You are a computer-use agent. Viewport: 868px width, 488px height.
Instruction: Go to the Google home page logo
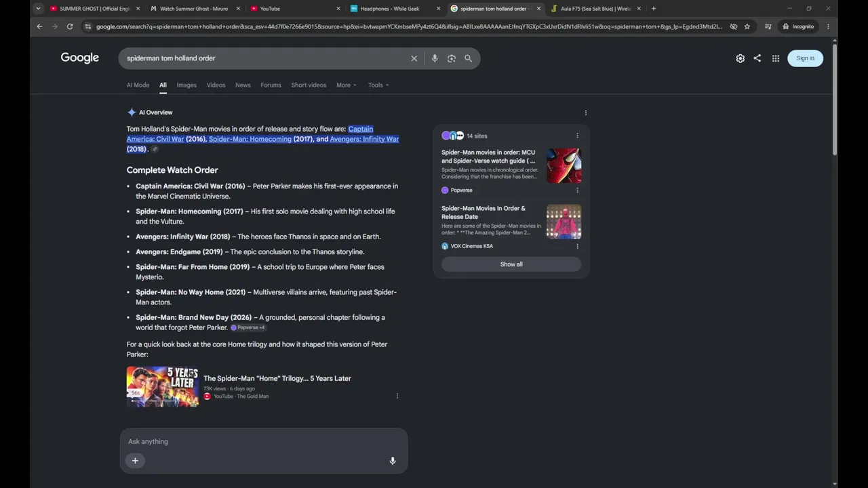80,58
